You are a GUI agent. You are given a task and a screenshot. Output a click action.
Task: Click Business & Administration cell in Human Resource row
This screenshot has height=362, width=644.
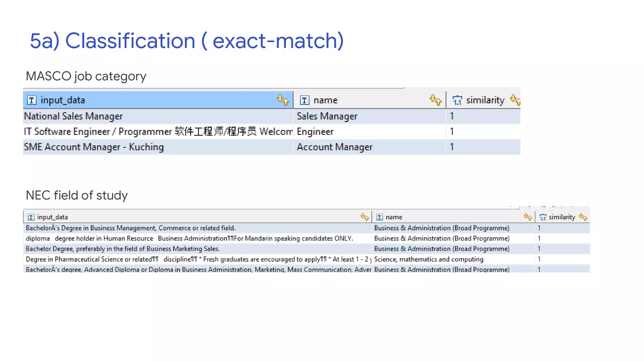point(453,239)
